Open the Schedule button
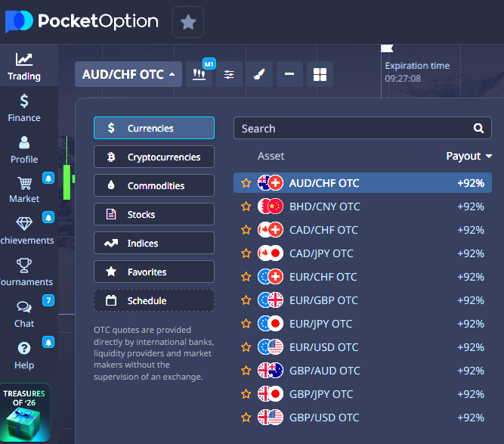 154,300
